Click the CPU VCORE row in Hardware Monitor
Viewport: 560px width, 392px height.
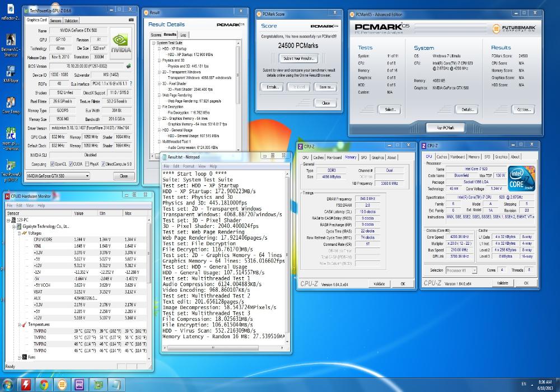[x=76, y=240]
